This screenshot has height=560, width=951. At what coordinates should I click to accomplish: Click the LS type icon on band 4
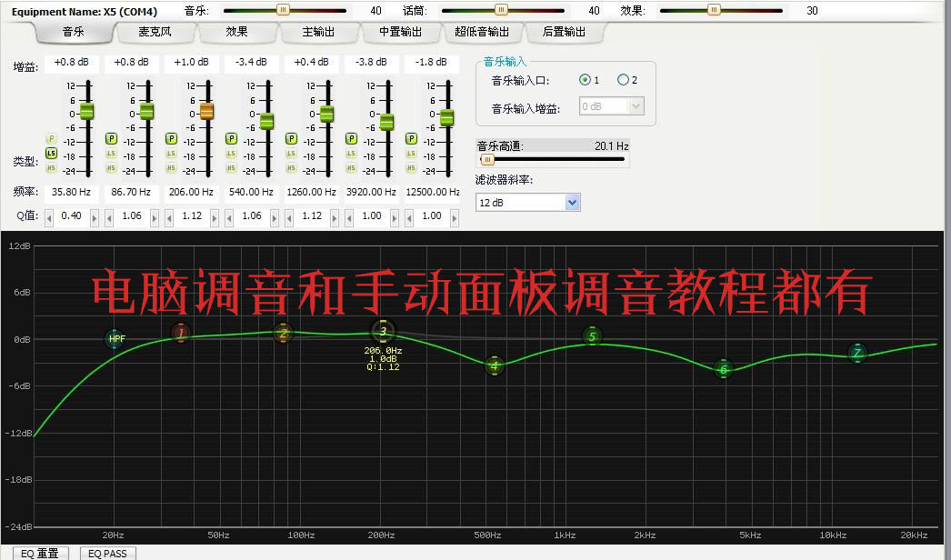point(230,154)
